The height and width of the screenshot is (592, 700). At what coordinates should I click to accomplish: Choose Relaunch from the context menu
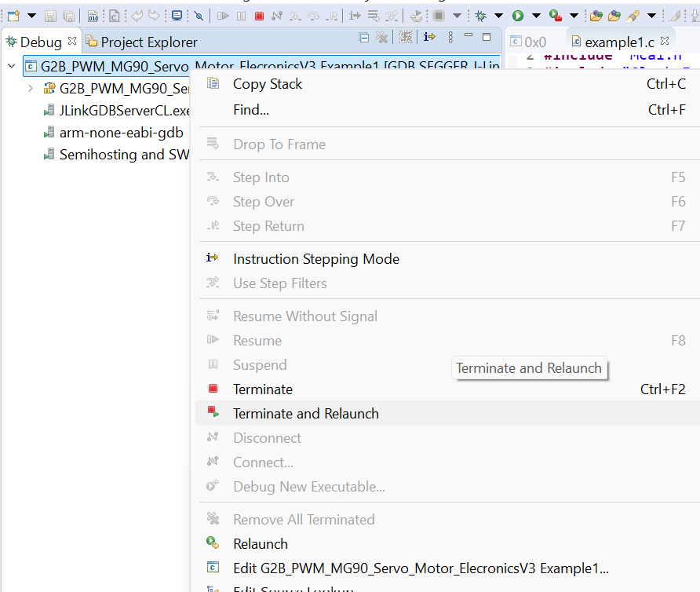[261, 544]
